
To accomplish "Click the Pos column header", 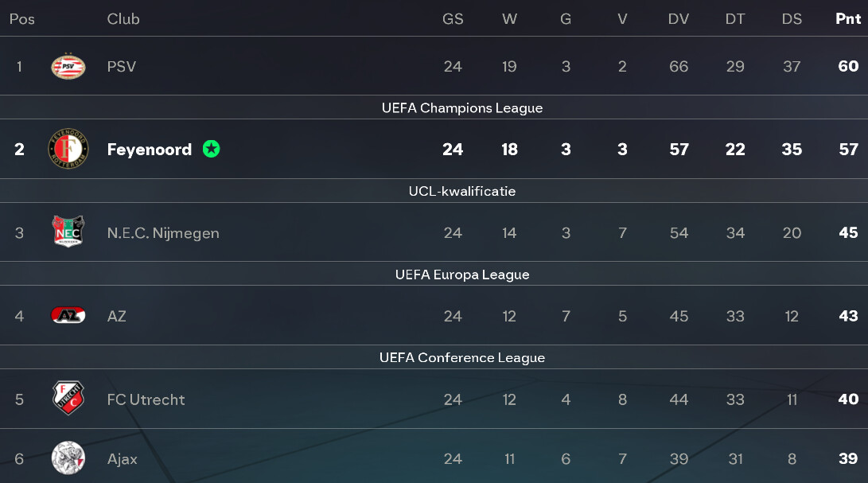I will pos(22,19).
